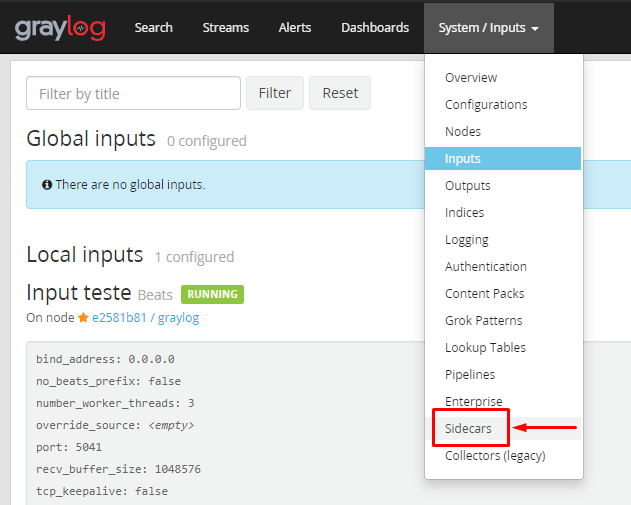The image size is (631, 505).
Task: Open the Search page
Action: [153, 28]
